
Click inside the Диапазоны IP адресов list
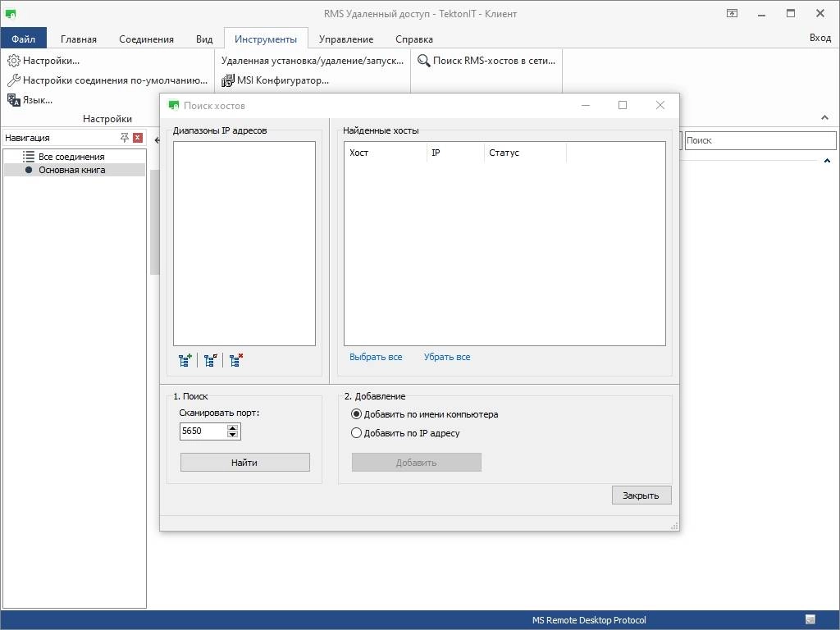click(244, 243)
